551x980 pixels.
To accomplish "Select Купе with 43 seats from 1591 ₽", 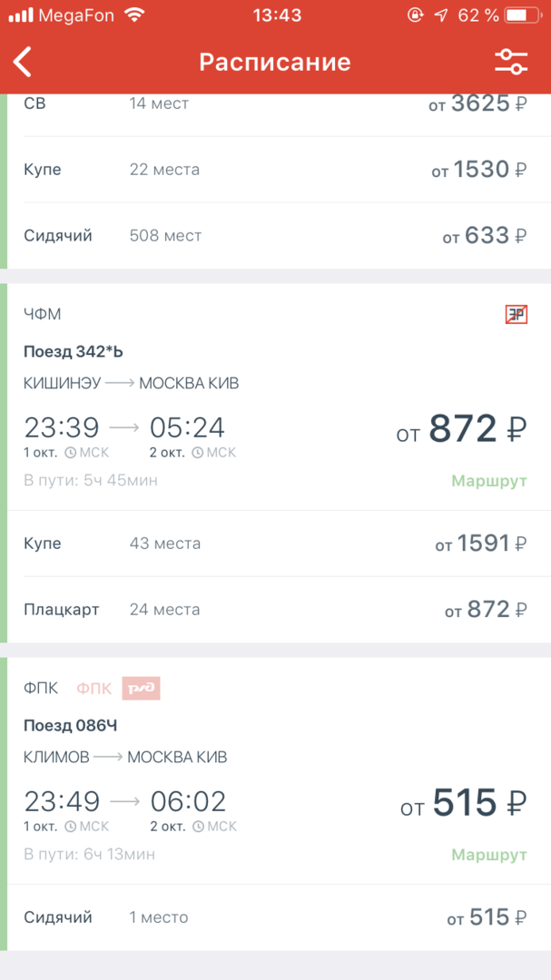I will (x=275, y=544).
